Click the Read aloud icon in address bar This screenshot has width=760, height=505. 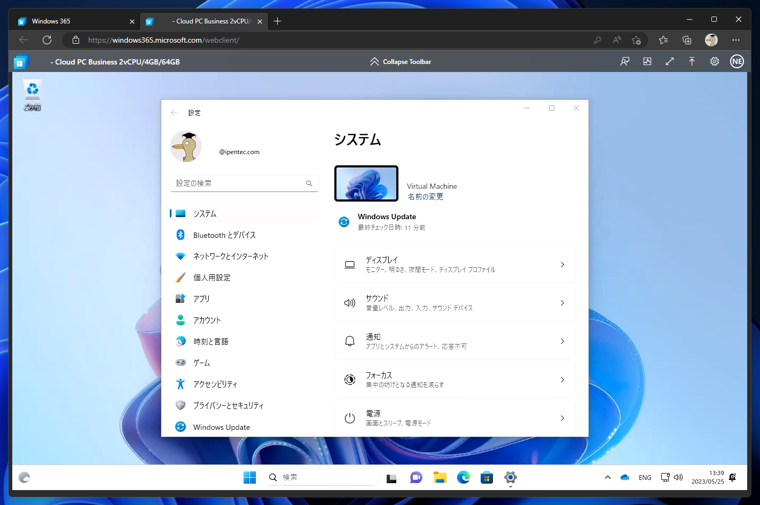pos(617,40)
